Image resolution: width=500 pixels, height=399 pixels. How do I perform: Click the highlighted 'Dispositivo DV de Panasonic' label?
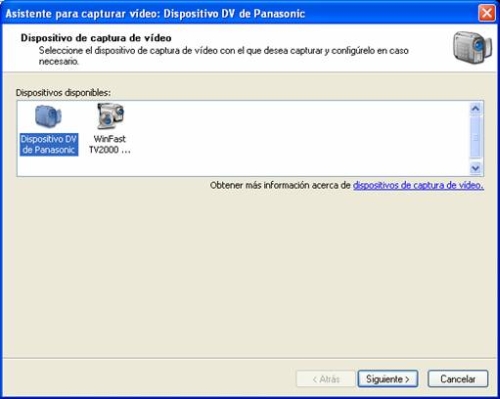[49, 144]
